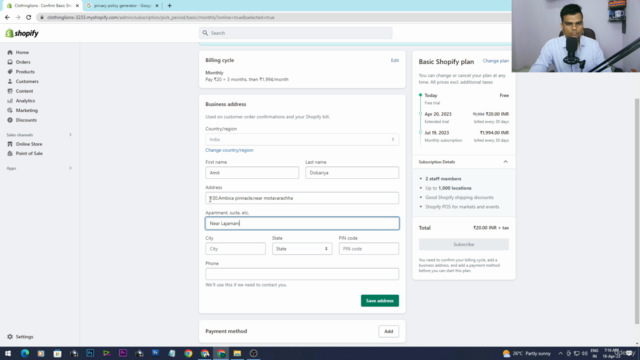Open OBS Studio from the taskbar

coord(253,353)
